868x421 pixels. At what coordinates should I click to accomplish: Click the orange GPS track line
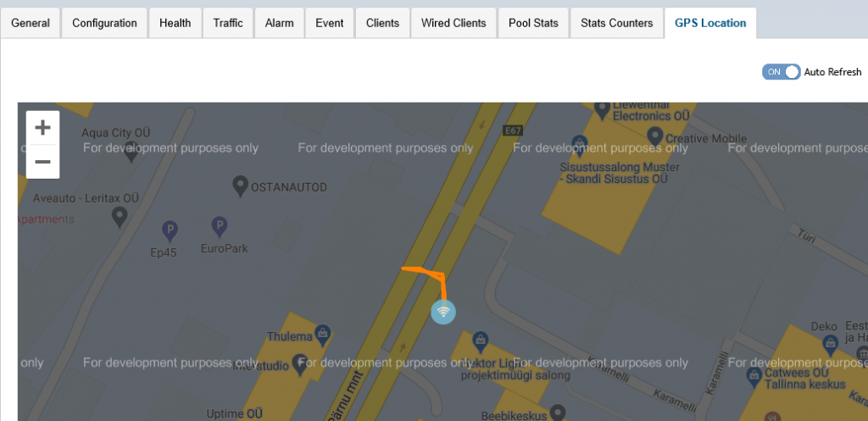pyautogui.click(x=443, y=286)
